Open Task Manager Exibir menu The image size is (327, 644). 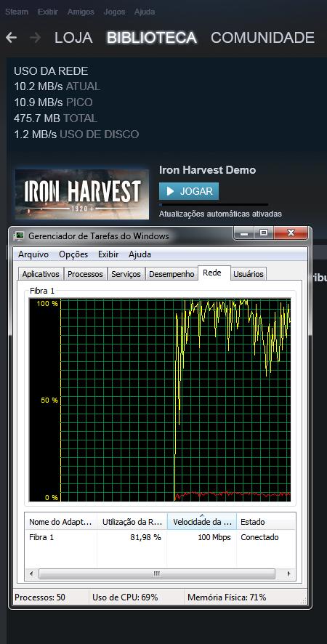108,254
